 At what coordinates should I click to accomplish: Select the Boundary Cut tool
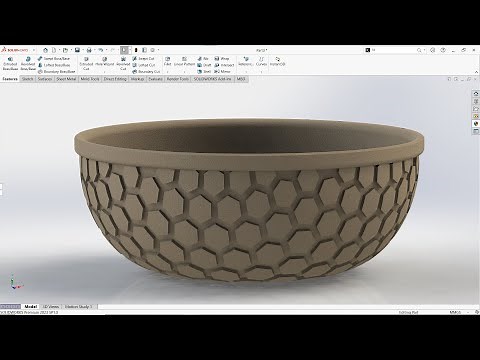tap(146, 71)
